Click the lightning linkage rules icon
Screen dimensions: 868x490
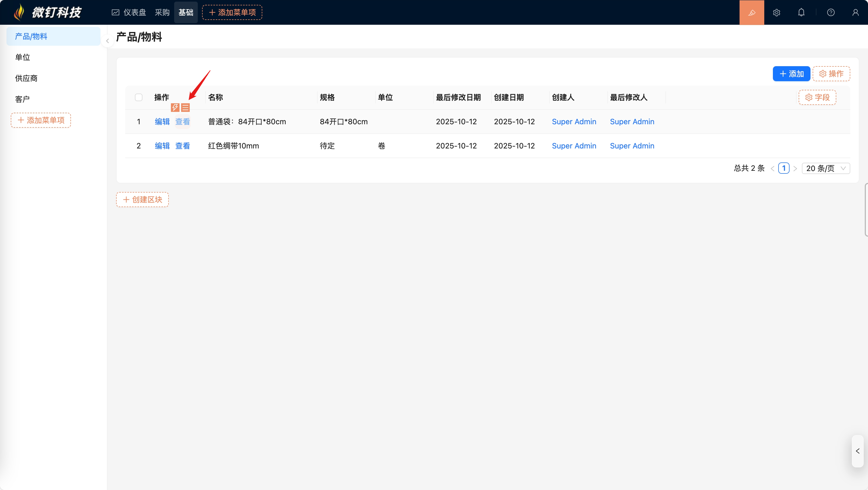pyautogui.click(x=175, y=108)
